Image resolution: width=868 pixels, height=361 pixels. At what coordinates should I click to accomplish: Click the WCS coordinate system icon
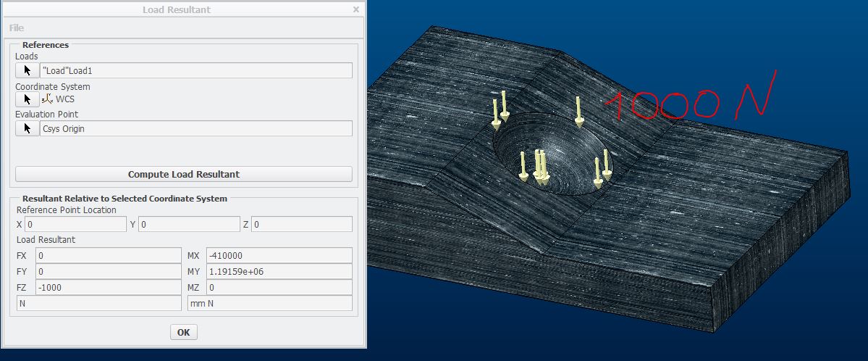47,99
